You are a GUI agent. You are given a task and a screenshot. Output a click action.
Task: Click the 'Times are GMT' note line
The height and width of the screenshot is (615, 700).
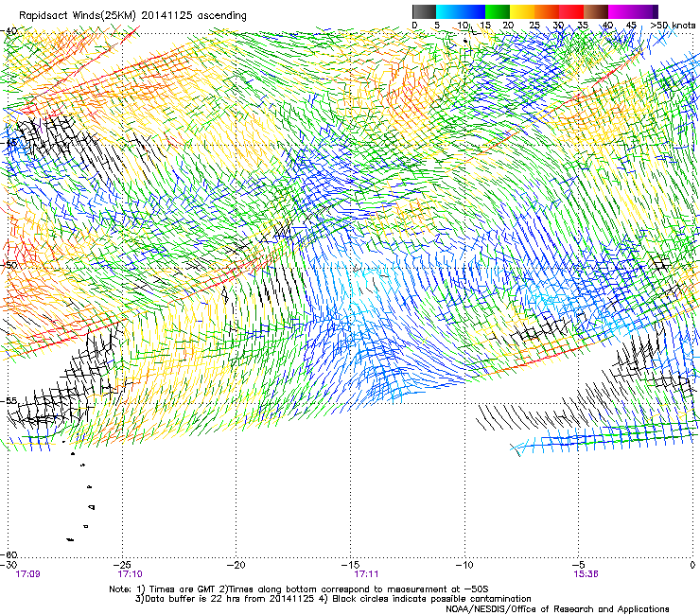click(x=299, y=589)
